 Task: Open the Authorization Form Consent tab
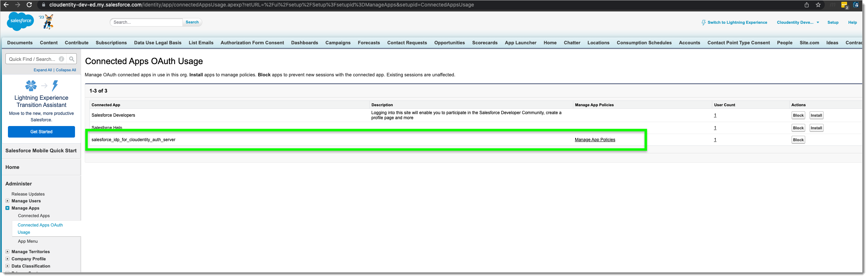tap(252, 42)
